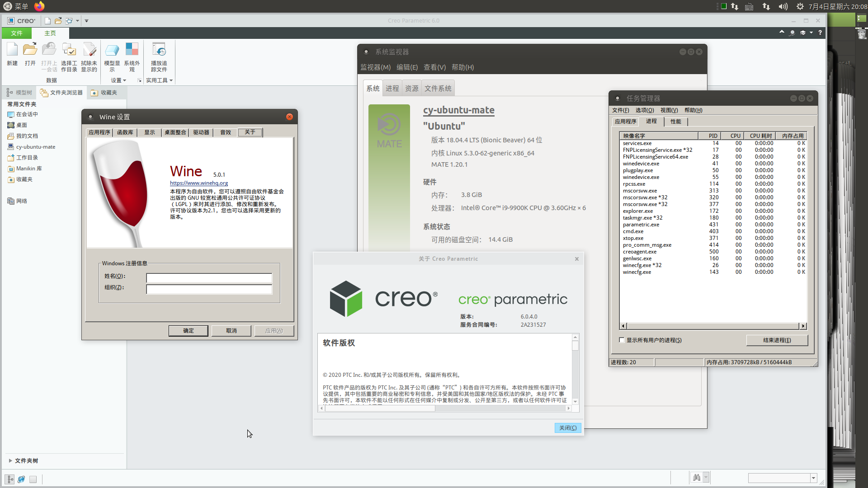
Task: Open the Processes (进程) tab in System Monitor
Action: tap(392, 89)
